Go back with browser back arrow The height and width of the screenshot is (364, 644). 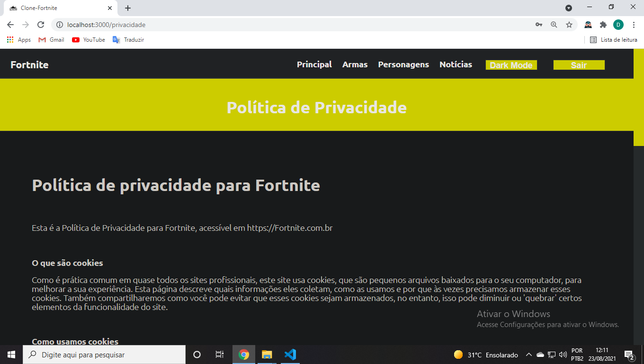[10, 25]
